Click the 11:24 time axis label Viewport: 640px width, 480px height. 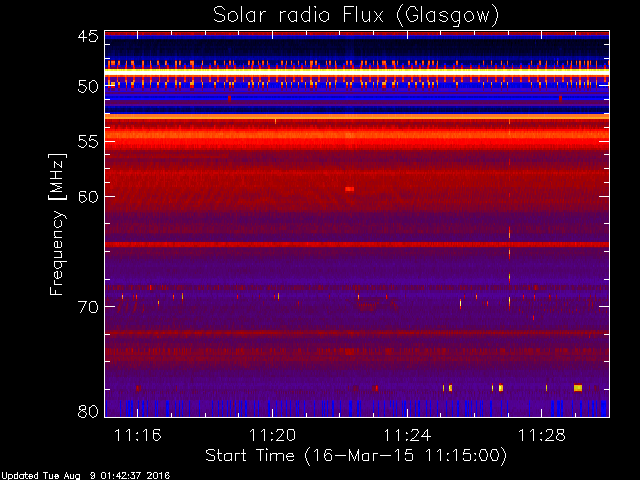tap(407, 435)
